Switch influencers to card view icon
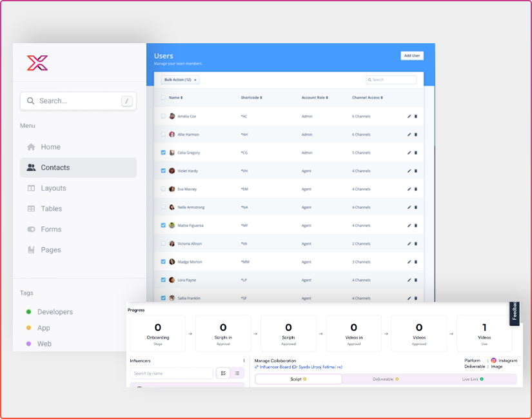This screenshot has width=532, height=419. point(222,373)
